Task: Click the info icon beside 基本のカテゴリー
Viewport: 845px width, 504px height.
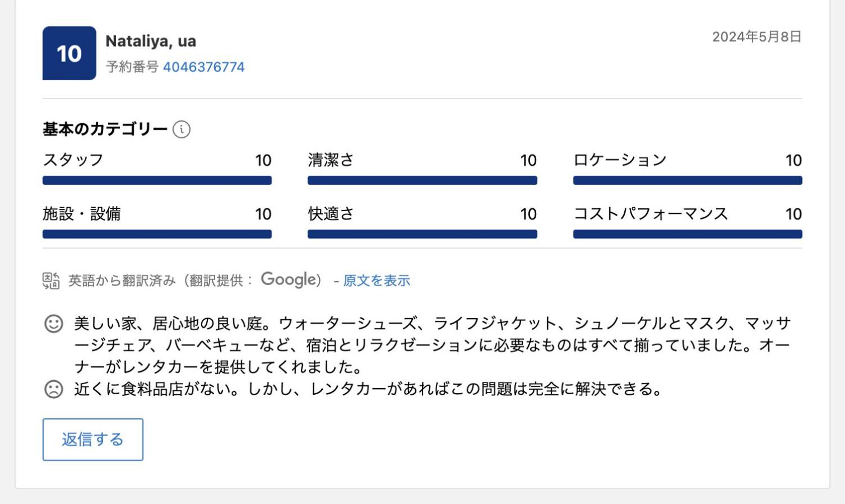Action: tap(181, 129)
